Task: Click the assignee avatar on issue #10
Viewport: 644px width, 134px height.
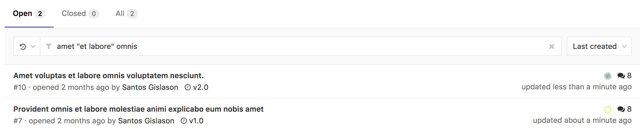Action: pos(608,76)
